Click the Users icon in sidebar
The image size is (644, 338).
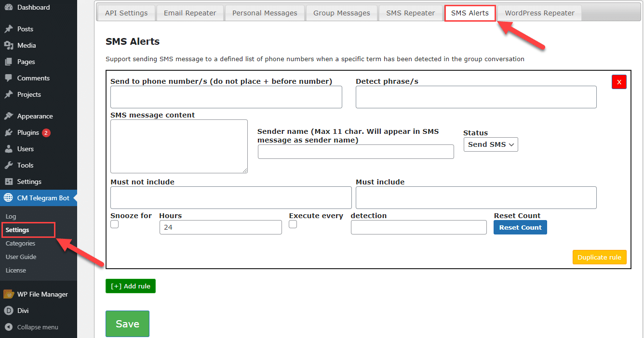click(x=9, y=149)
